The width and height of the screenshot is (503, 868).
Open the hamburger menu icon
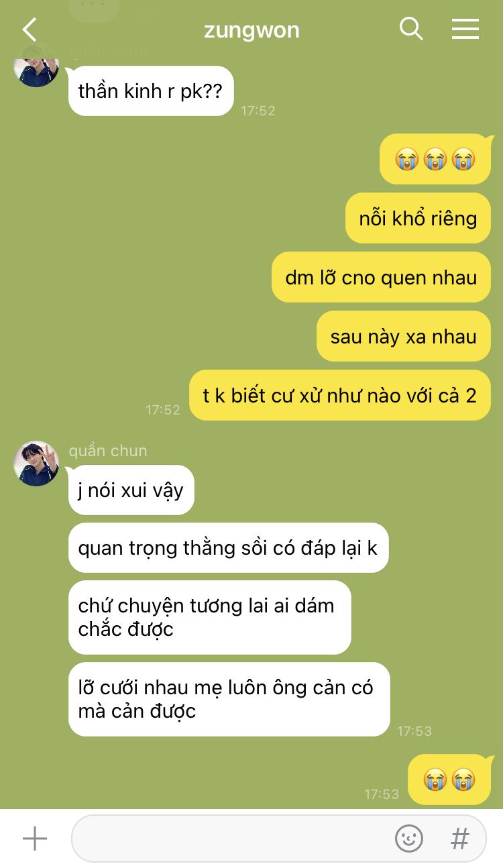pyautogui.click(x=465, y=29)
